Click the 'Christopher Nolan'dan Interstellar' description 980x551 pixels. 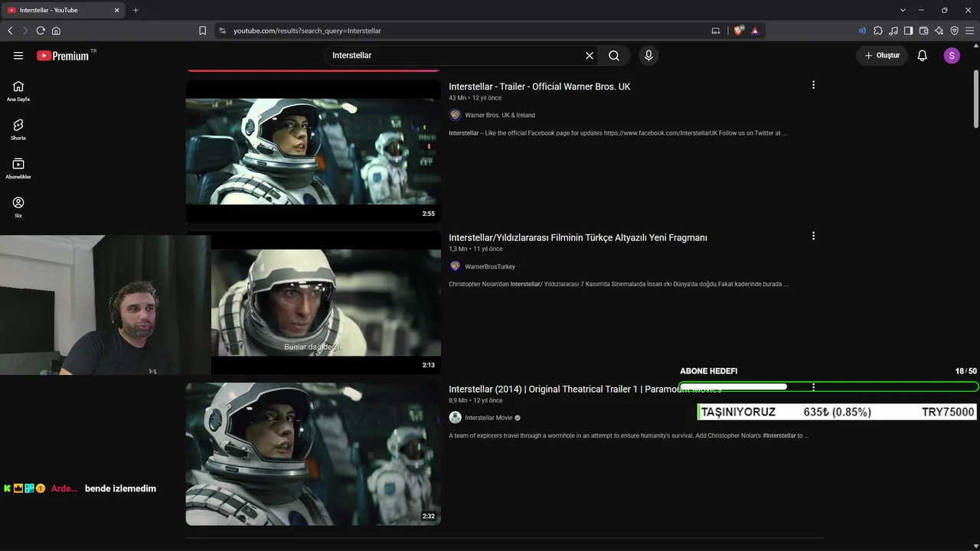click(x=619, y=284)
